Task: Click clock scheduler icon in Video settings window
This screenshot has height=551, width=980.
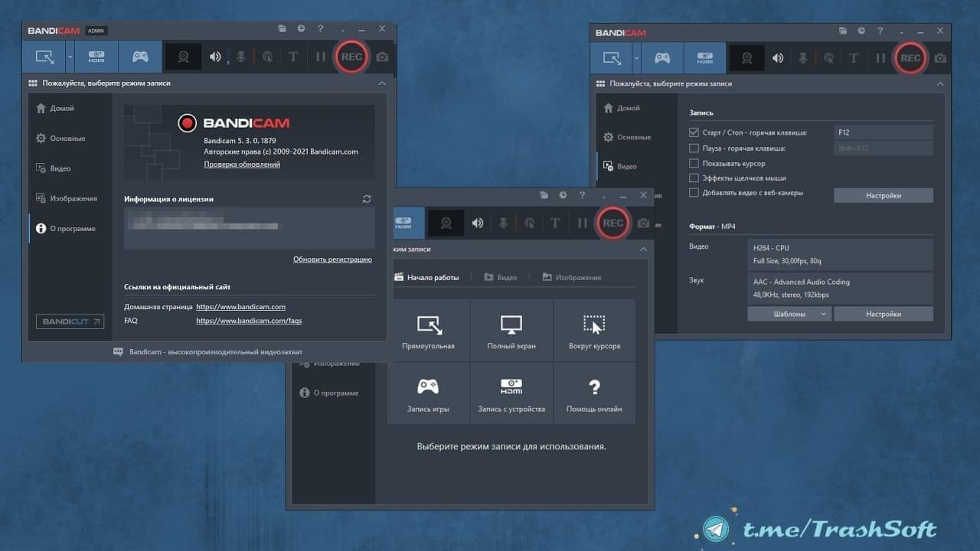Action: [x=861, y=32]
